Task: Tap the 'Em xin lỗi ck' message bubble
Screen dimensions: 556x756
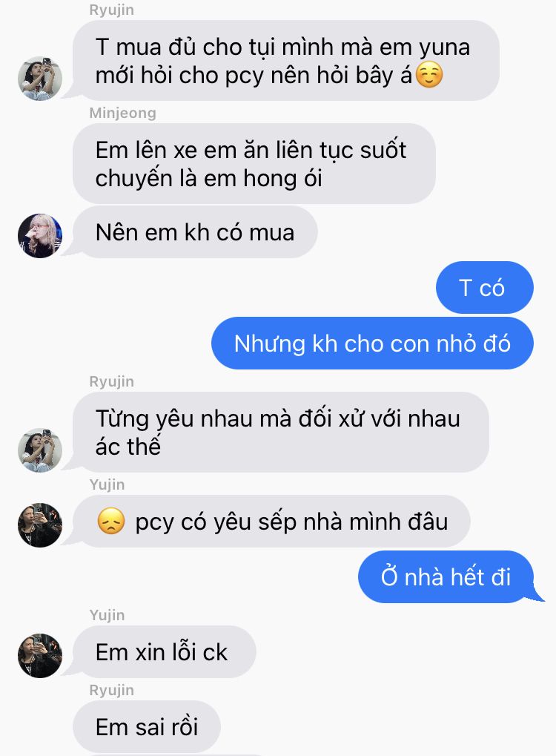Action: [165, 652]
